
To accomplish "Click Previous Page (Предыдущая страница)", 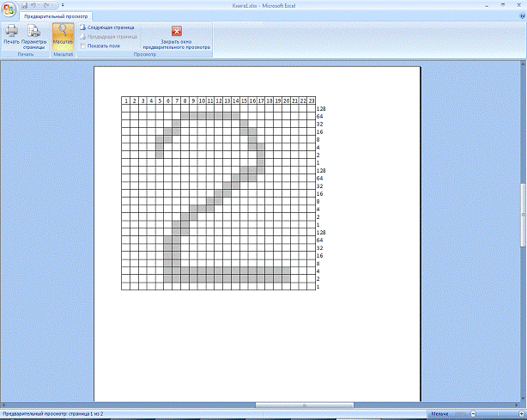I will click(x=112, y=37).
